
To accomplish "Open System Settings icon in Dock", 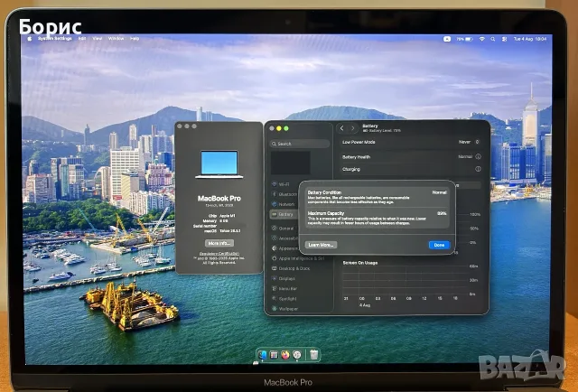I will tap(297, 355).
